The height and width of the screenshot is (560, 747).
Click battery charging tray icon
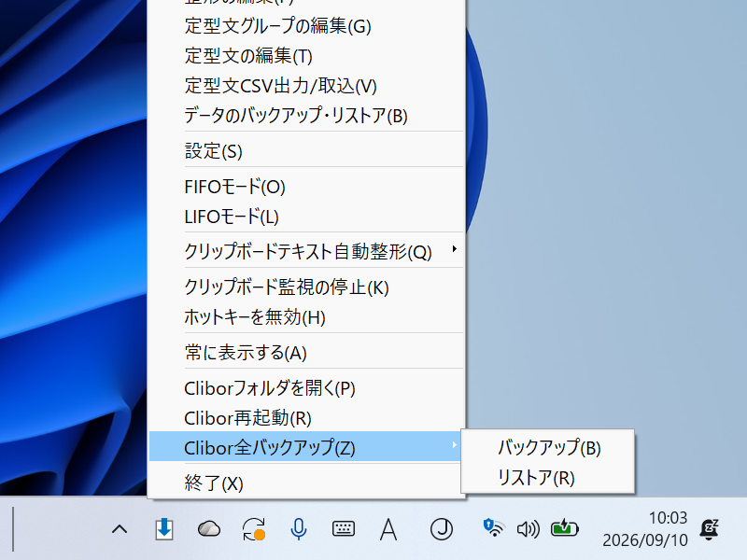point(564,528)
